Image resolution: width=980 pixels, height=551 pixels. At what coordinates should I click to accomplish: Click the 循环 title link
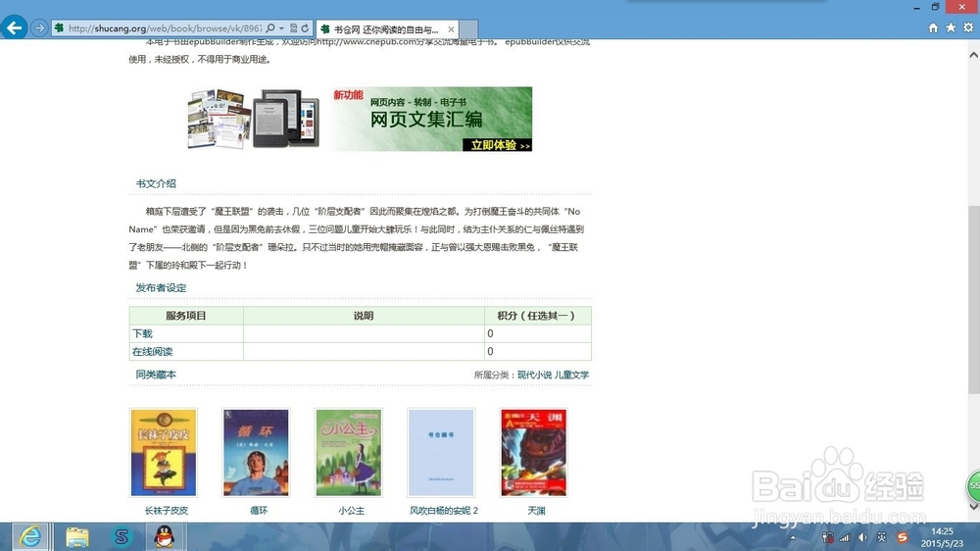tap(259, 511)
